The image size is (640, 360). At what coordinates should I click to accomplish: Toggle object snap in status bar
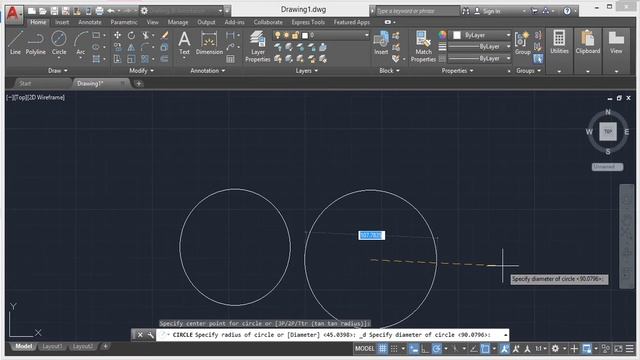point(485,349)
